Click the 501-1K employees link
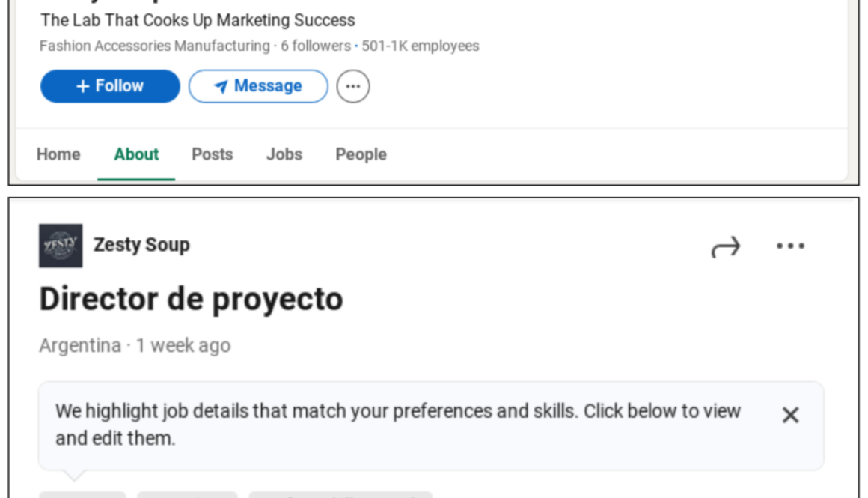The image size is (868, 498). point(421,46)
